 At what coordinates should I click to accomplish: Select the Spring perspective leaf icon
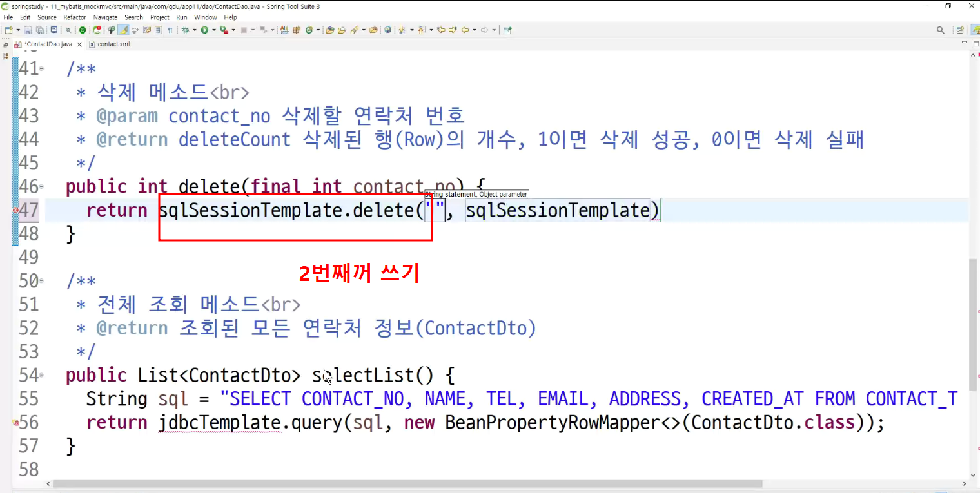[975, 30]
